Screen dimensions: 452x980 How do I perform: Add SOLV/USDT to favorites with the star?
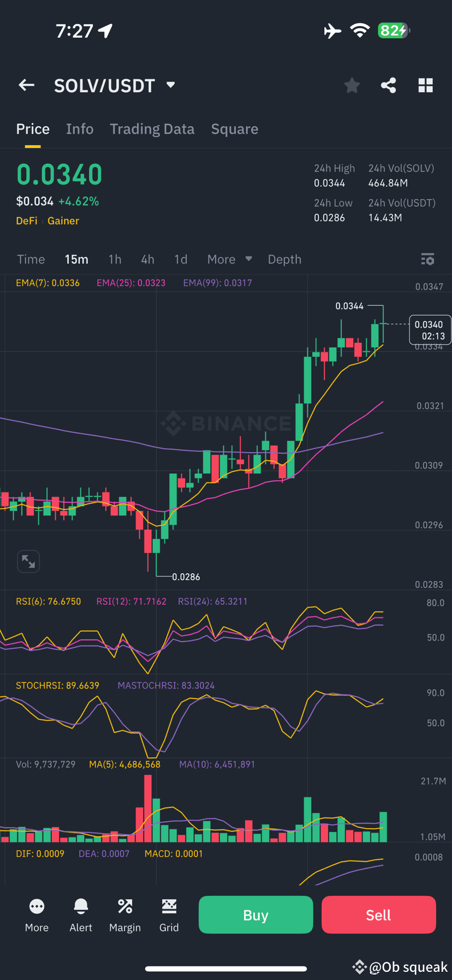(352, 85)
